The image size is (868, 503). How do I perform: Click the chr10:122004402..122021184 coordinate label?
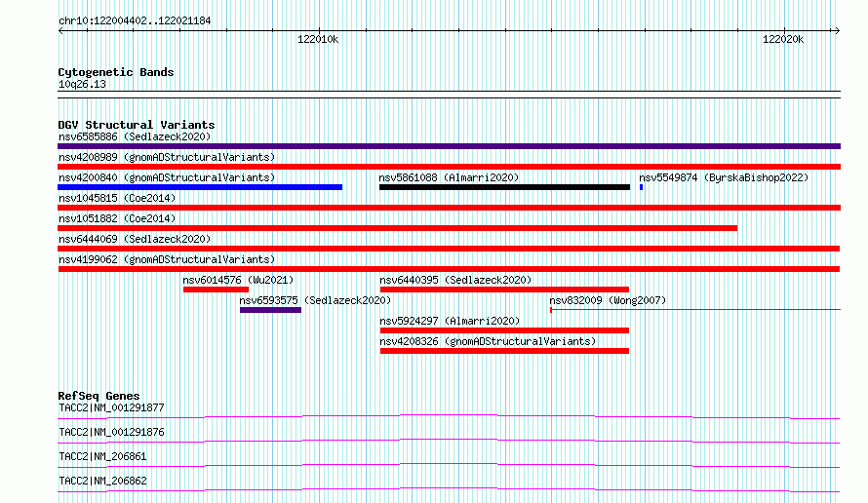click(x=135, y=21)
